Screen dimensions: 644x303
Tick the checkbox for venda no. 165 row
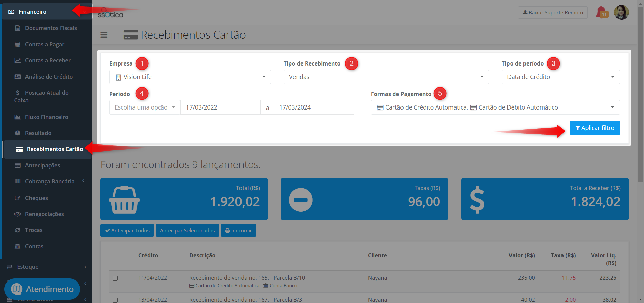(x=115, y=278)
